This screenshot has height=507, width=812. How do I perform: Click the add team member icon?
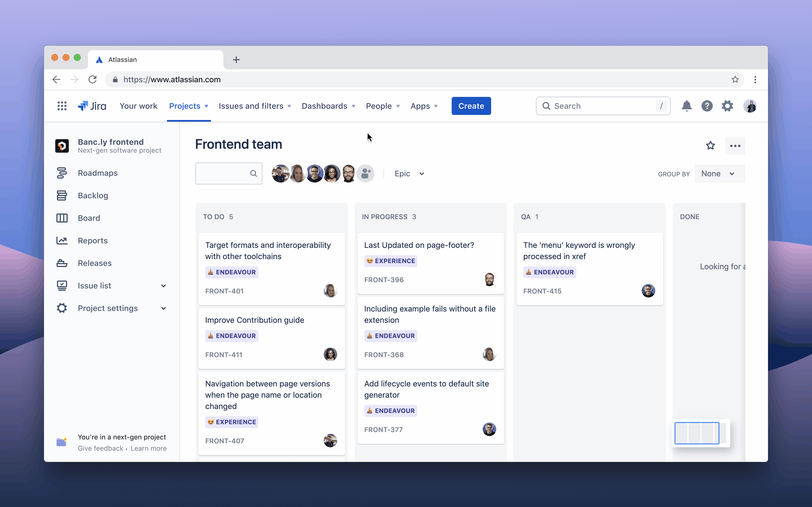pos(366,174)
